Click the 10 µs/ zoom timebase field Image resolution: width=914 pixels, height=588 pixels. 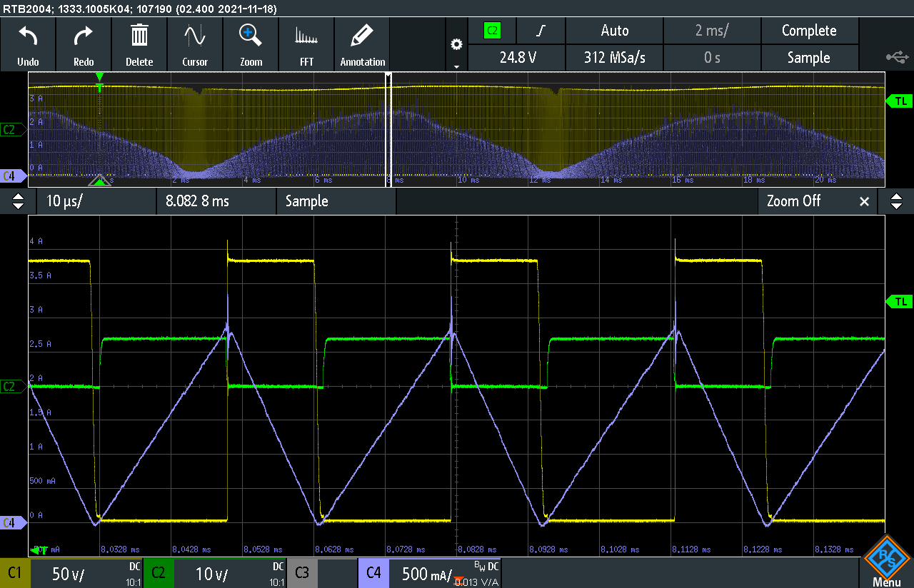tap(96, 202)
